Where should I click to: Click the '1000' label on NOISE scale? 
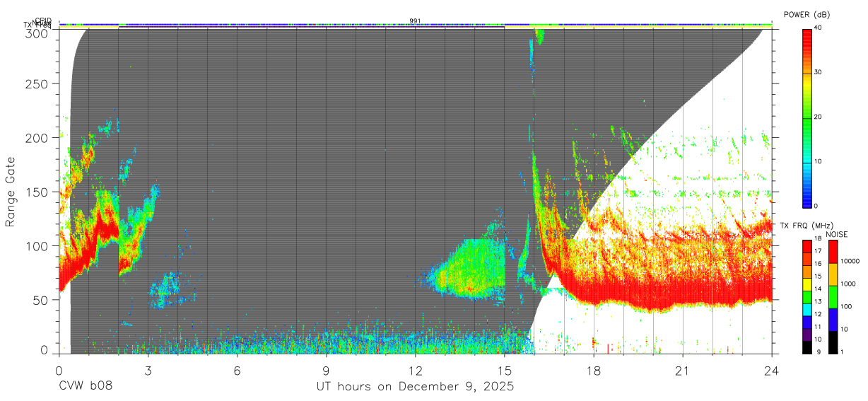(848, 284)
